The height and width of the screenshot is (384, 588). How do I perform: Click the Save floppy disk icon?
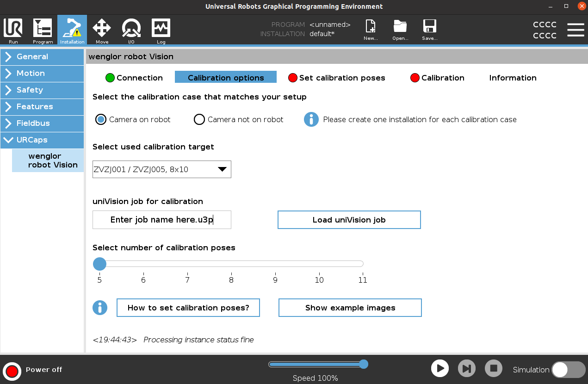point(430,30)
